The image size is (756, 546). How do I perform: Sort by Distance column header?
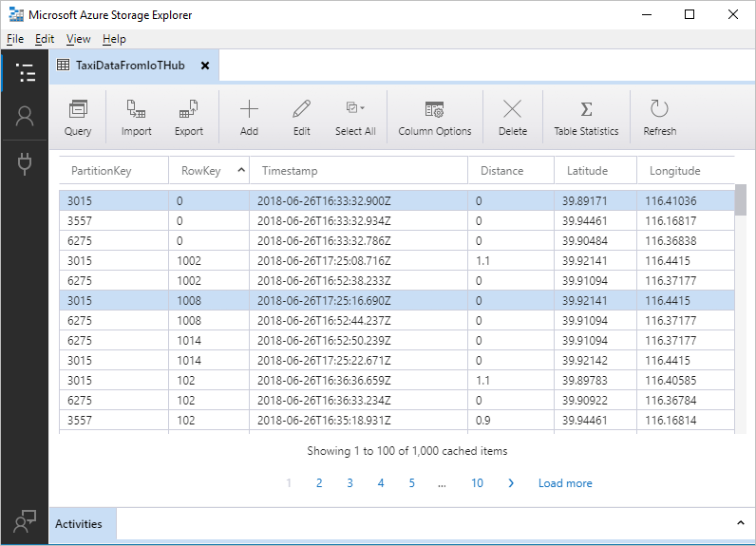click(511, 171)
